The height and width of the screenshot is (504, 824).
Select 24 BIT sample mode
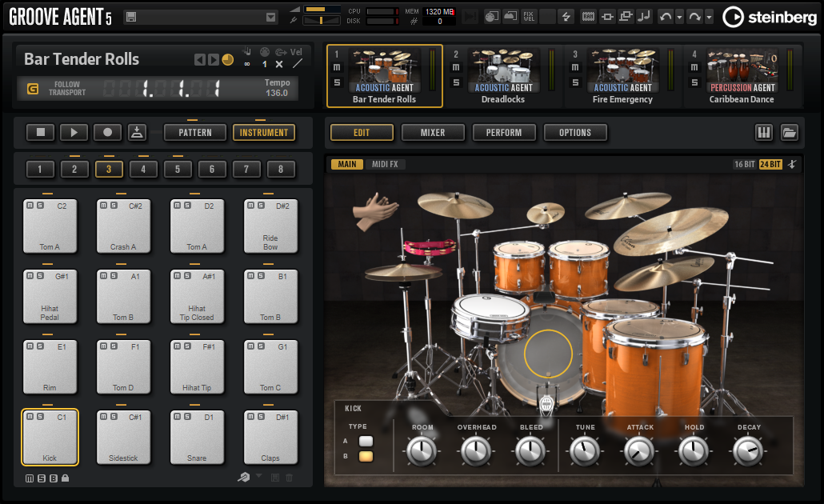click(x=770, y=165)
